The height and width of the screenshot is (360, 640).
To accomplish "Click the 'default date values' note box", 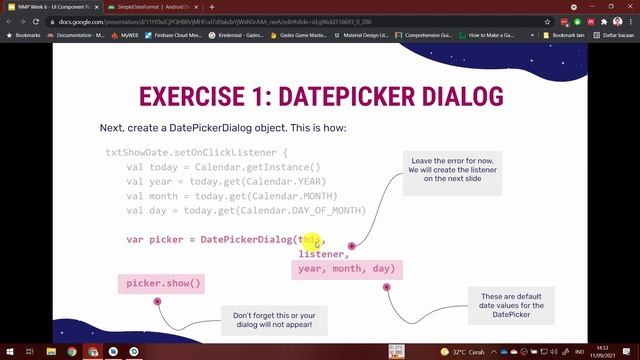I will 511,305.
